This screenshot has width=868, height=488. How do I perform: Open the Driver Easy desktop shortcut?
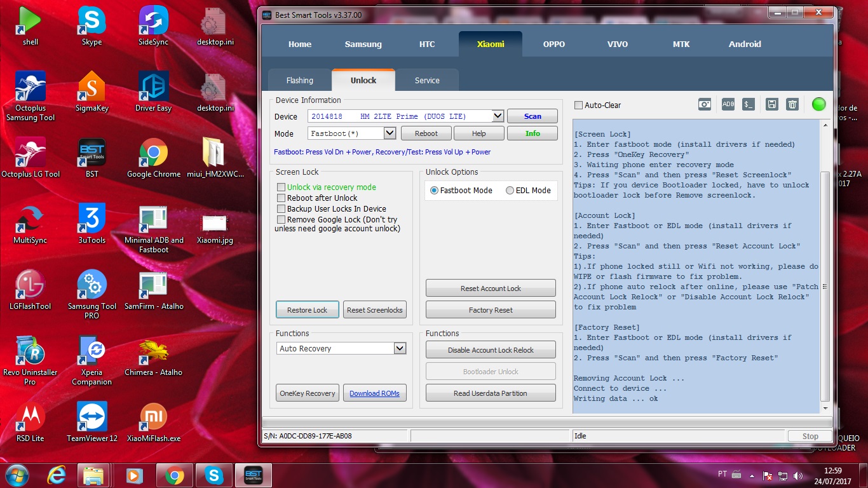(153, 92)
